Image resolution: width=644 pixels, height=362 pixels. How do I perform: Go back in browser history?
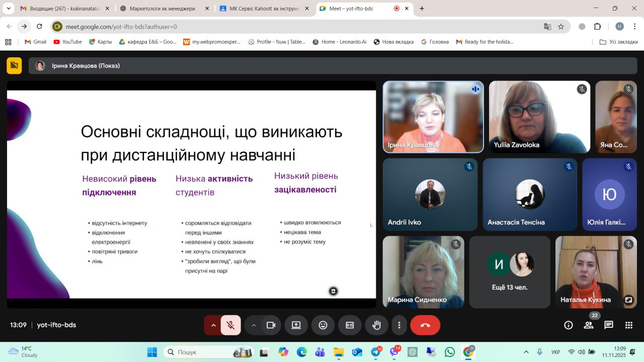coord(9,27)
